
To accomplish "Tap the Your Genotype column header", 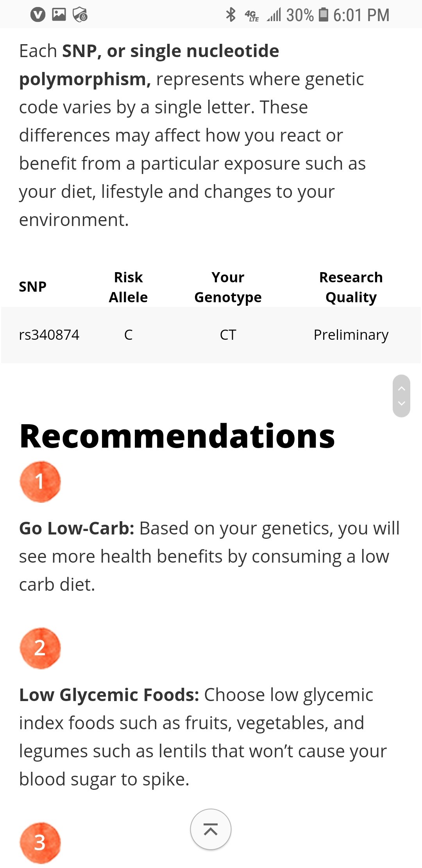I will pyautogui.click(x=228, y=287).
